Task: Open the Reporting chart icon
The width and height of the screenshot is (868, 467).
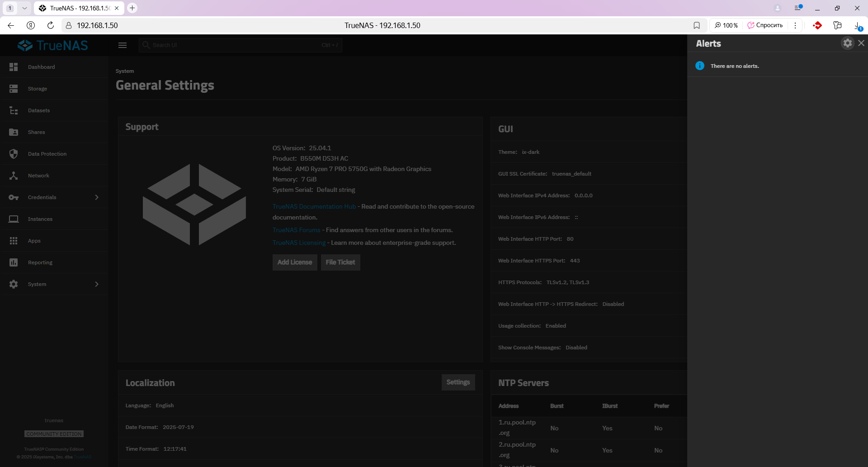Action: [x=14, y=262]
